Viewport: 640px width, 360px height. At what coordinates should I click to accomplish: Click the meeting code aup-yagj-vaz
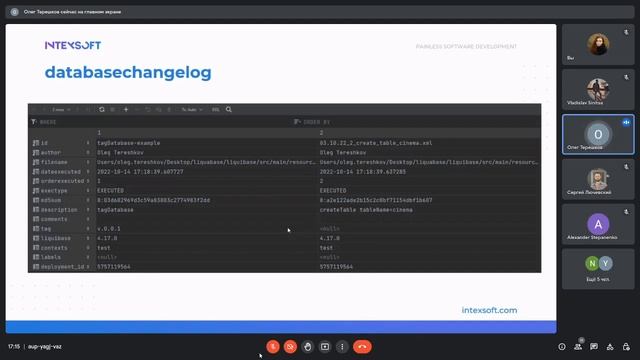click(x=44, y=347)
